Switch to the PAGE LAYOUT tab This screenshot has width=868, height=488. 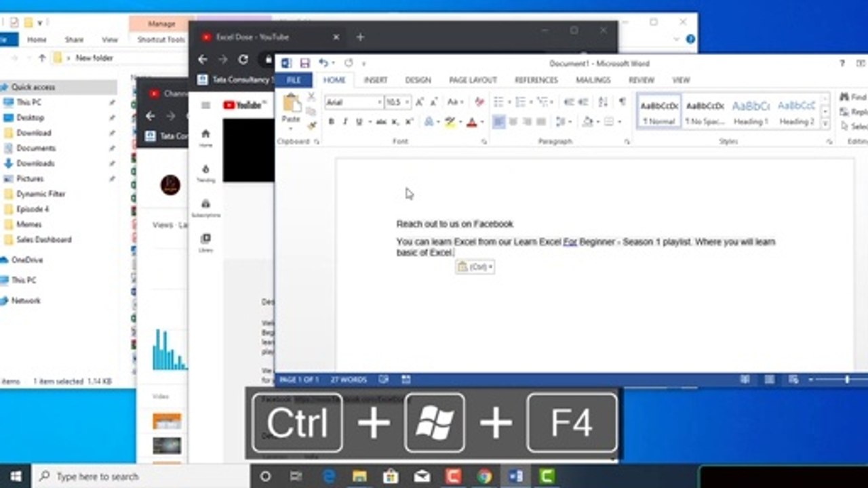[x=473, y=80]
